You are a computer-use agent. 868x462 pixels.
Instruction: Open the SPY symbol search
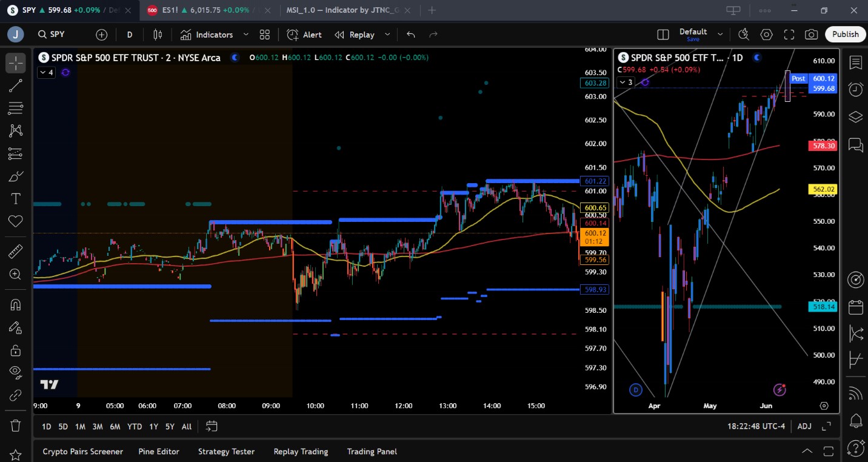click(51, 35)
